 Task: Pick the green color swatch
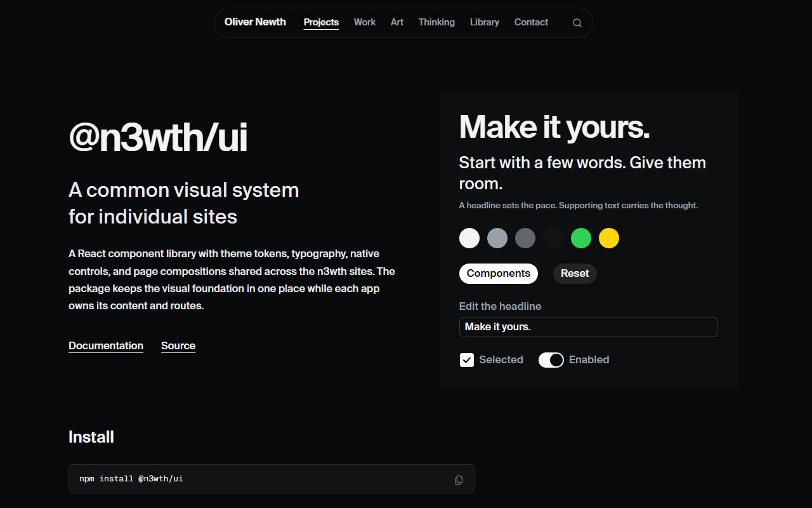(581, 238)
